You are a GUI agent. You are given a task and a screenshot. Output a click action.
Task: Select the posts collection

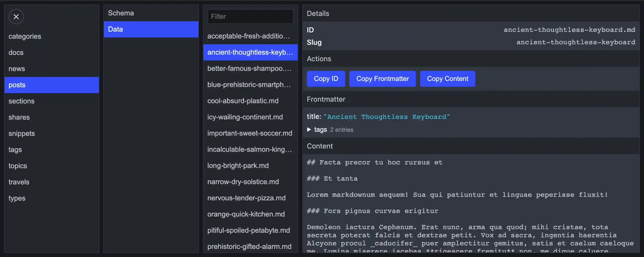click(52, 85)
